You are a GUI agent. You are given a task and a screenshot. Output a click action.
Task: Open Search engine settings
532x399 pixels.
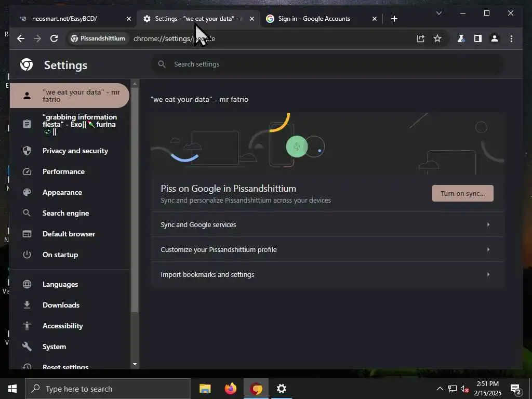click(70, 213)
